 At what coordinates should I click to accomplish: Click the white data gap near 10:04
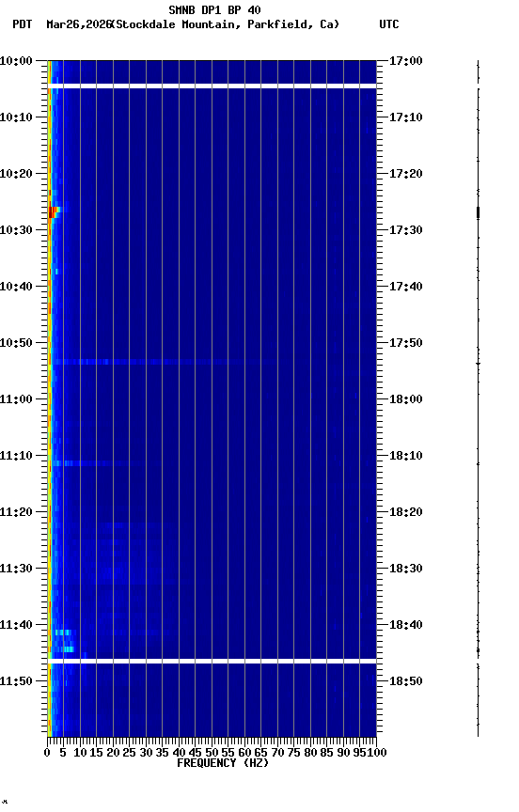tap(212, 86)
